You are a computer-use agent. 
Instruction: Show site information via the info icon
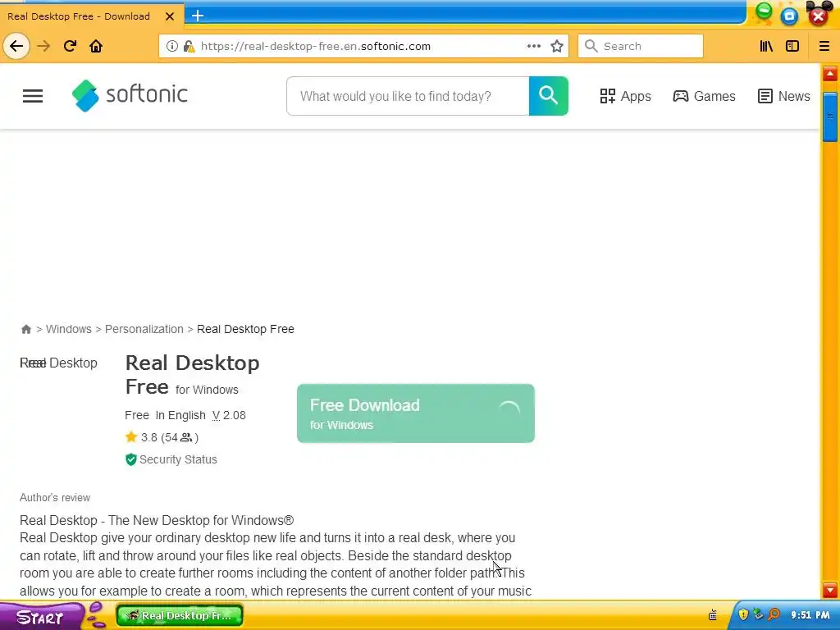(172, 46)
